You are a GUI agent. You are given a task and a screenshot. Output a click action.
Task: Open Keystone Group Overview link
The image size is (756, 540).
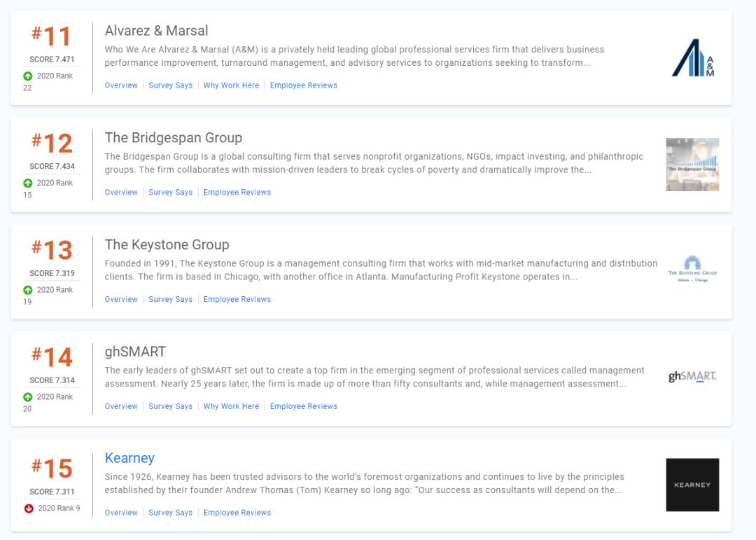tap(121, 300)
